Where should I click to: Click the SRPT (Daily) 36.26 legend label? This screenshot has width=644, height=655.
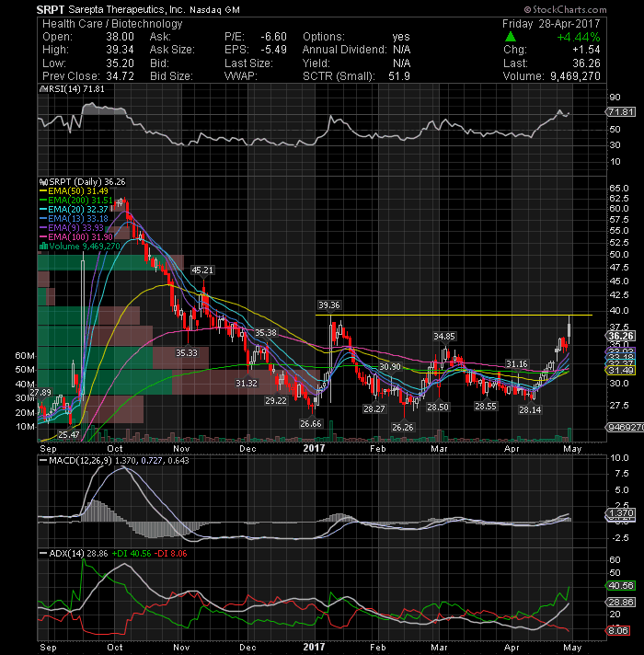[x=82, y=182]
